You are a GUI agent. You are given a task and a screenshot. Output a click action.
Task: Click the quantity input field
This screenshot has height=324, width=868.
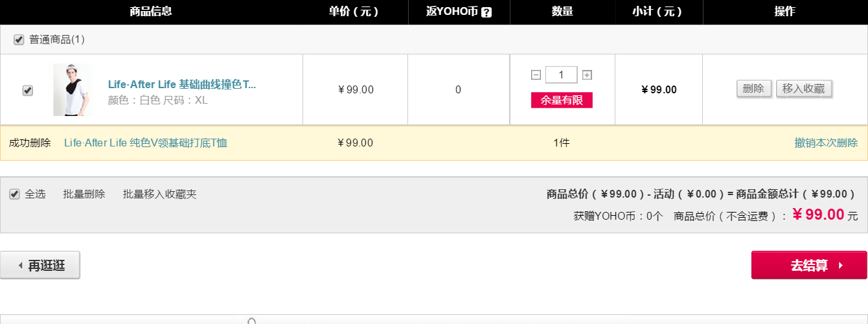click(x=562, y=75)
